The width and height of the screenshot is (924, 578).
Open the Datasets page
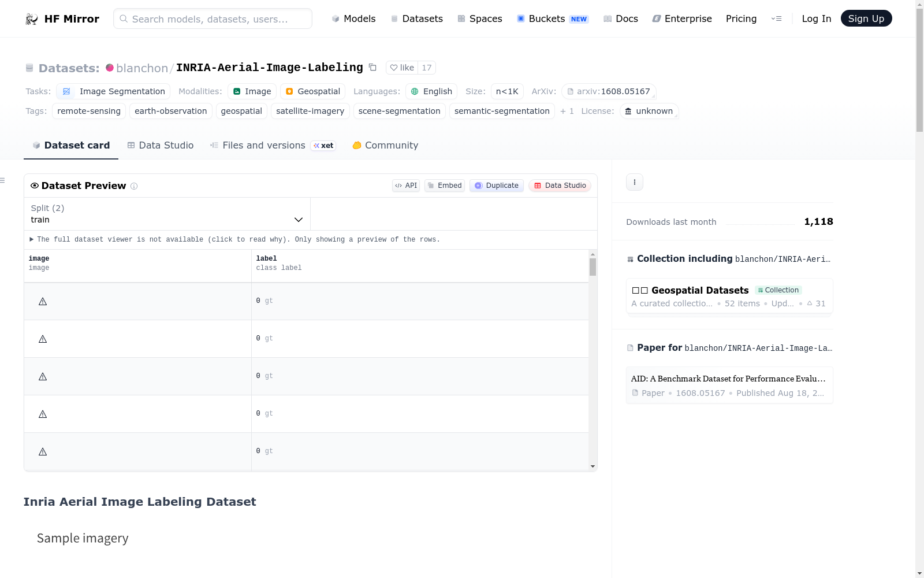tap(416, 18)
